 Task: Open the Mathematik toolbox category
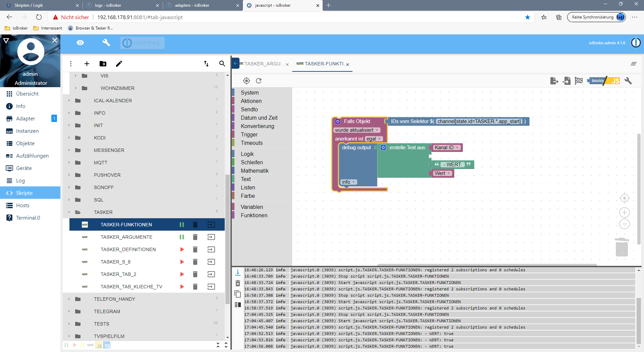click(x=255, y=171)
